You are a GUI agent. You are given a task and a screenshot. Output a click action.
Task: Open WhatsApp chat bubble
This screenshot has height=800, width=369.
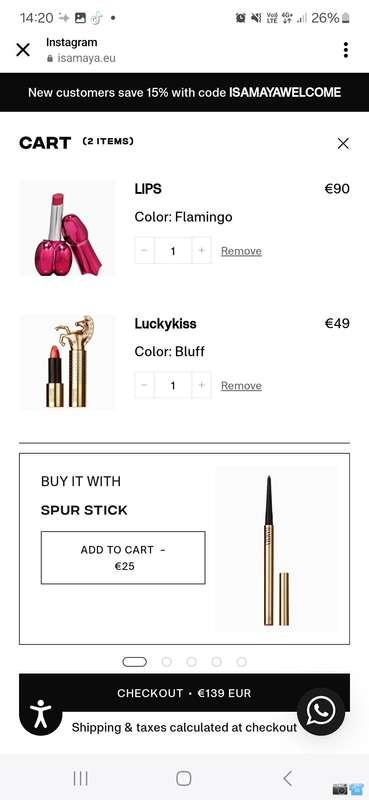[321, 711]
